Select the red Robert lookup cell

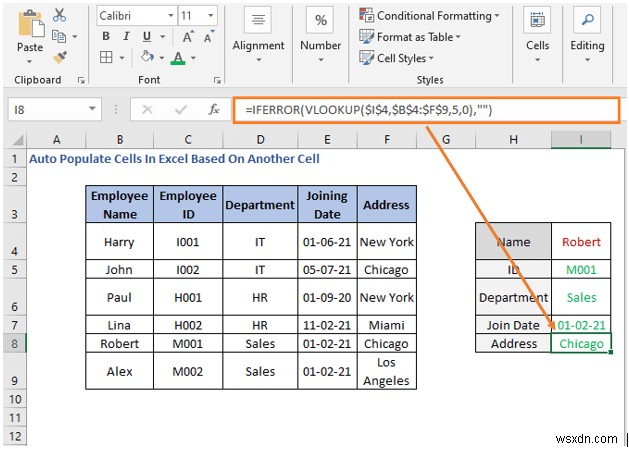[581, 242]
